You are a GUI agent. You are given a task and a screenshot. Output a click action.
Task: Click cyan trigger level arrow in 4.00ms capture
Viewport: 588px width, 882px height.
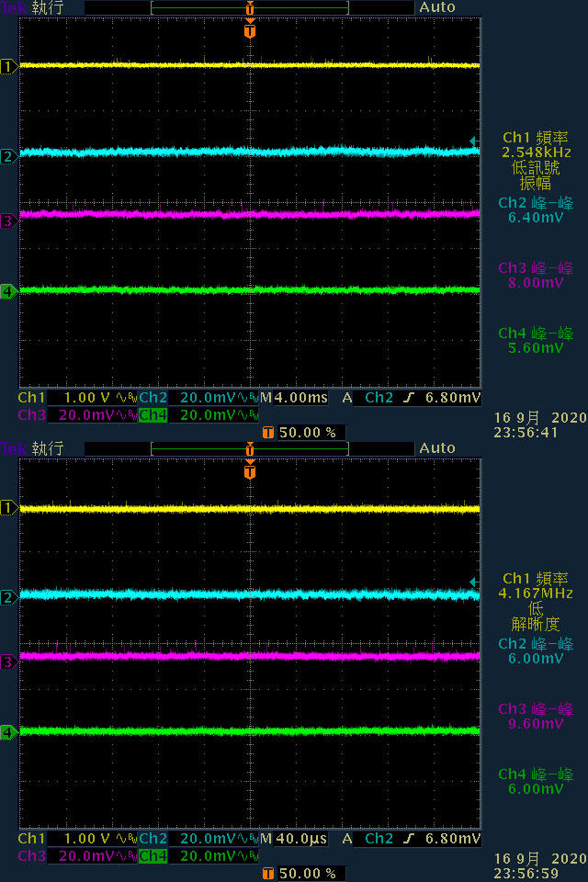[474, 141]
